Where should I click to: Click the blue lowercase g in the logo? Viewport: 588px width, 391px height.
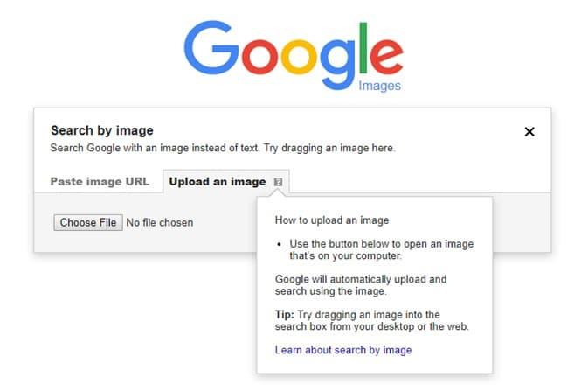click(x=339, y=63)
